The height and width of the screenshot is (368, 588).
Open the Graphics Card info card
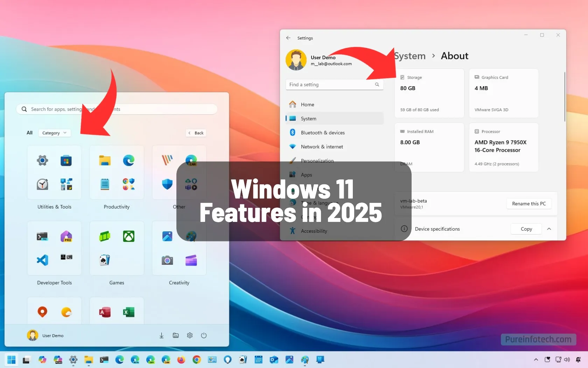tap(504, 93)
